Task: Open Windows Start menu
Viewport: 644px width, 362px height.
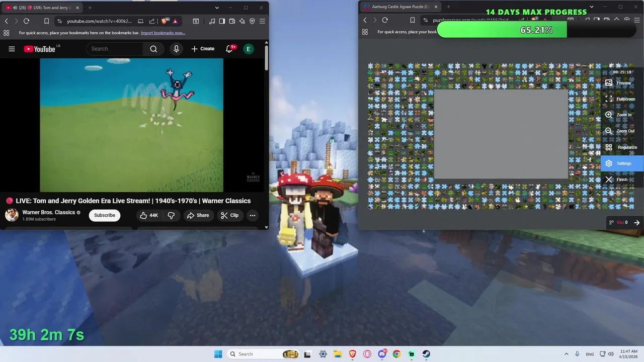Action: [218, 354]
